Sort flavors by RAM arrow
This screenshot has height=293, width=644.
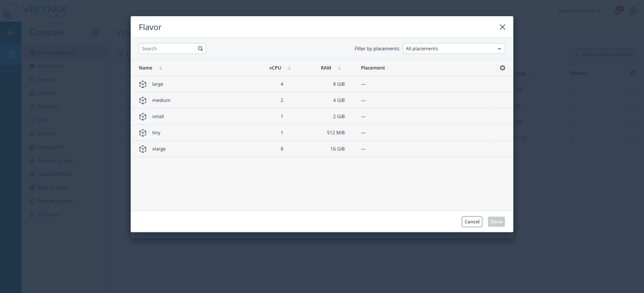[339, 68]
